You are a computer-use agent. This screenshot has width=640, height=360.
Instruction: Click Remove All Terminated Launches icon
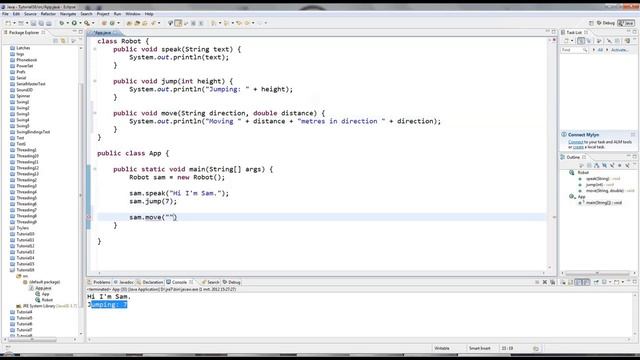pyautogui.click(x=552, y=282)
